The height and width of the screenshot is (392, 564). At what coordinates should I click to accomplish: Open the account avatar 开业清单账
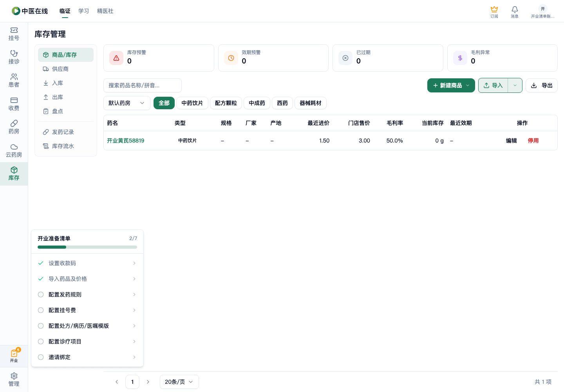(542, 12)
